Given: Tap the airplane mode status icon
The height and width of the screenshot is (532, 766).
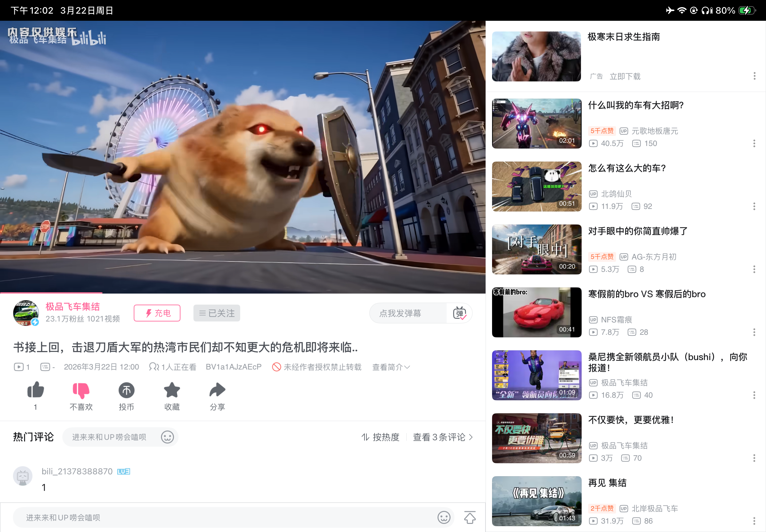Looking at the screenshot, I should (670, 10).
